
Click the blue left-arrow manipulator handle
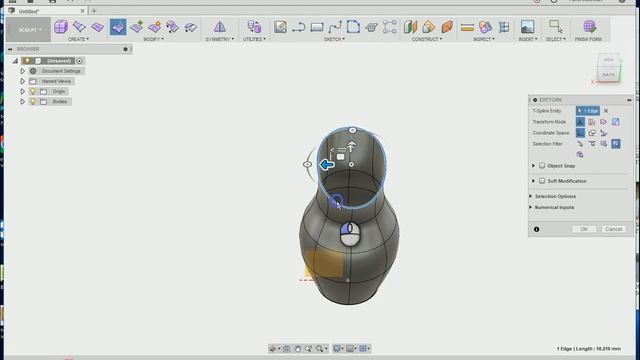click(327, 165)
